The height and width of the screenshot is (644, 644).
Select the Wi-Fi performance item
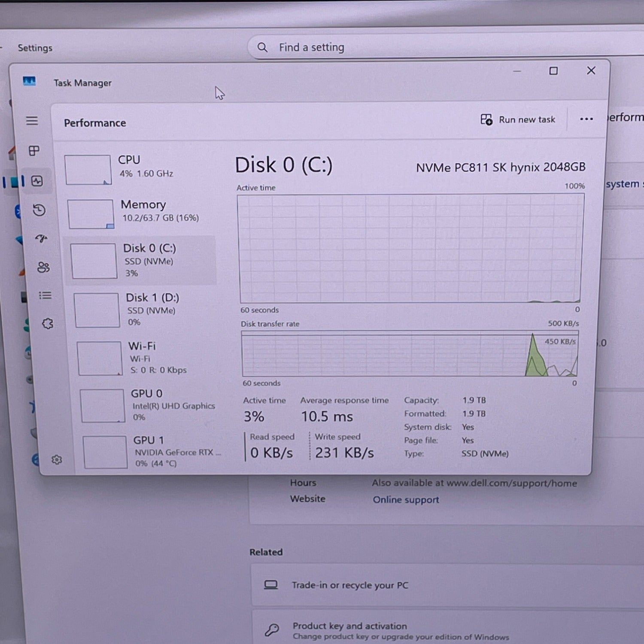click(x=146, y=358)
